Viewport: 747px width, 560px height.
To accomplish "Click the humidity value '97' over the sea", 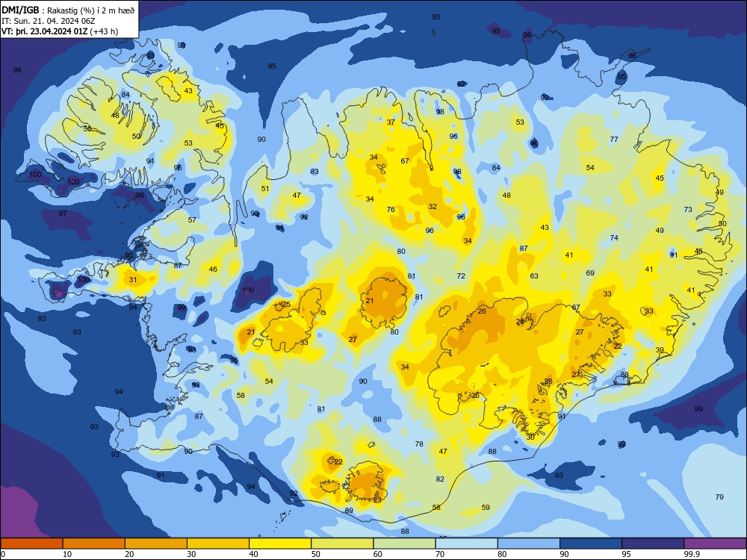I will click(x=63, y=214).
